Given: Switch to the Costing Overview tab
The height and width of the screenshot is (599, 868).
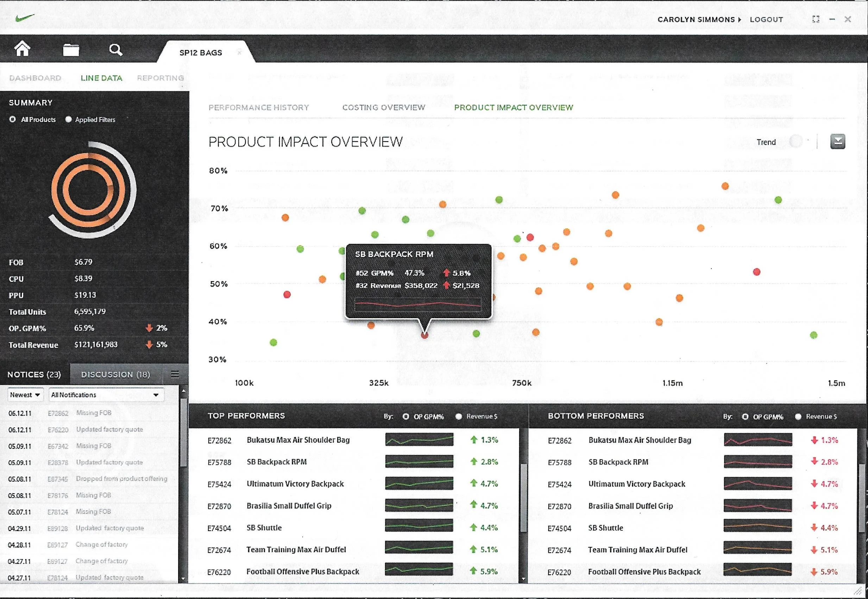Looking at the screenshot, I should [384, 108].
